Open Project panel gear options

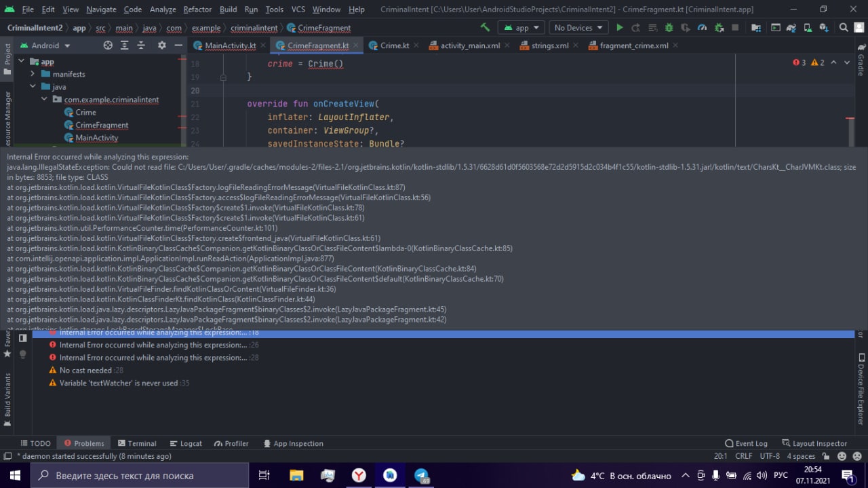click(161, 45)
